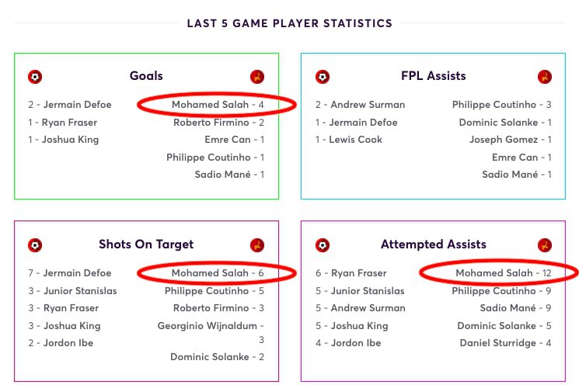Click the Last 5 Game Player Statistics title

click(289, 23)
